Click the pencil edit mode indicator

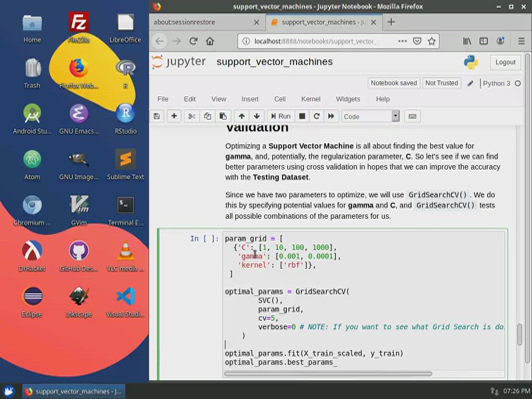click(x=470, y=84)
